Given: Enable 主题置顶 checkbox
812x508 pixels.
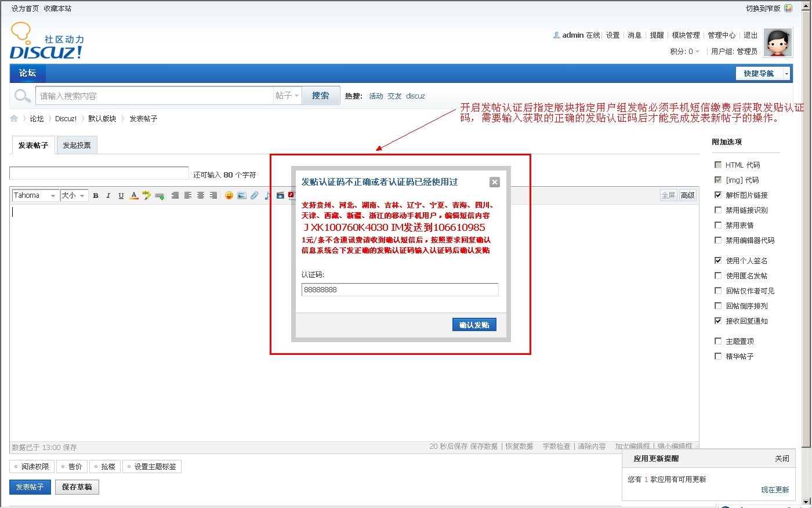Looking at the screenshot, I should tap(718, 341).
